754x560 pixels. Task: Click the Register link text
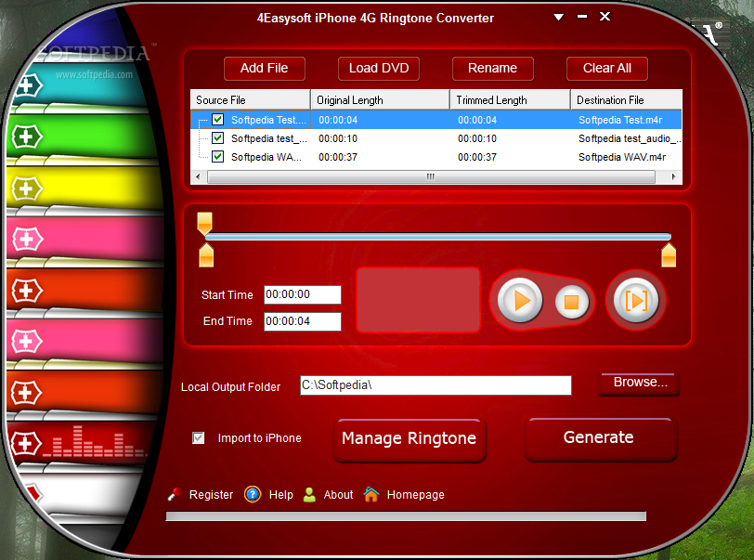click(x=211, y=495)
